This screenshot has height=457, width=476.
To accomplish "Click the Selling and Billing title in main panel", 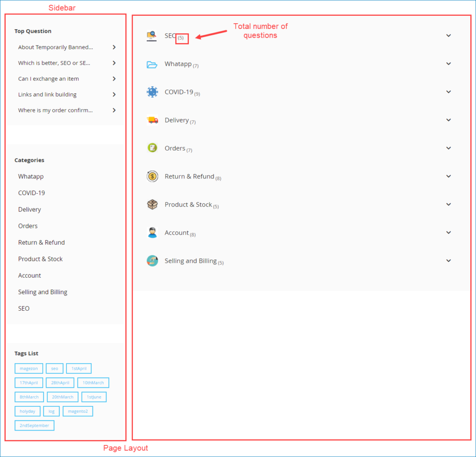I will [191, 261].
